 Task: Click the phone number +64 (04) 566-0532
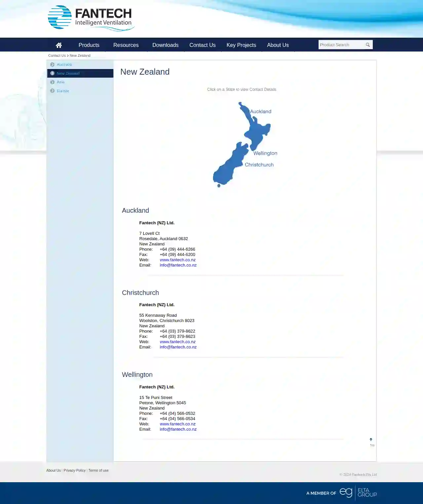click(x=177, y=414)
